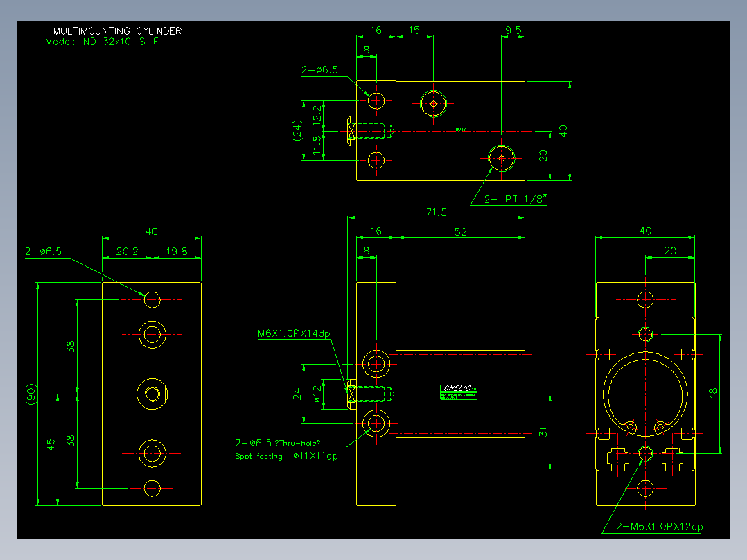Screen dimensions: 747x560
Task: Select the 48 vertical dimension
Action: point(712,394)
